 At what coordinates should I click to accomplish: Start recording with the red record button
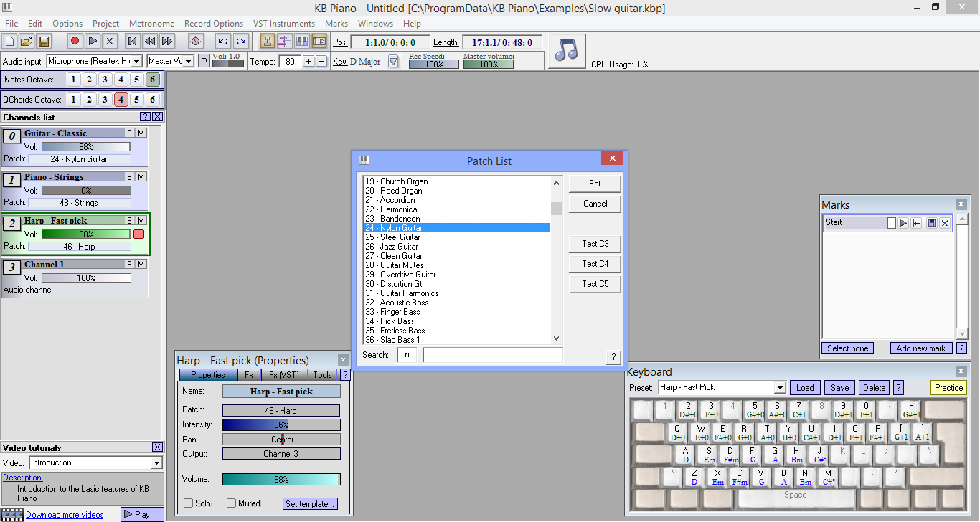75,42
